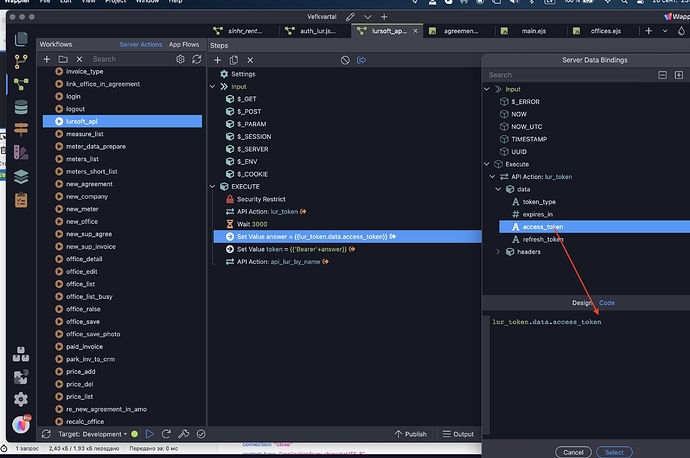690x458 pixels.
Task: Switch to App Flows view
Action: pyautogui.click(x=184, y=44)
